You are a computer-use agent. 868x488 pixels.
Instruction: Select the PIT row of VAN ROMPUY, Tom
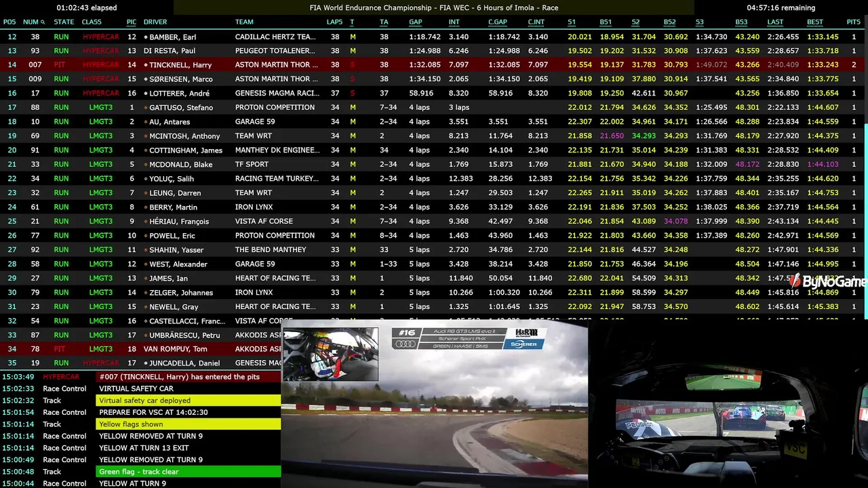[140, 350]
